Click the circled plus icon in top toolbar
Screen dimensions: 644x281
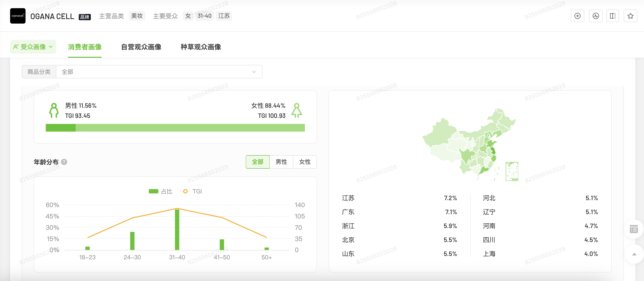(x=578, y=16)
